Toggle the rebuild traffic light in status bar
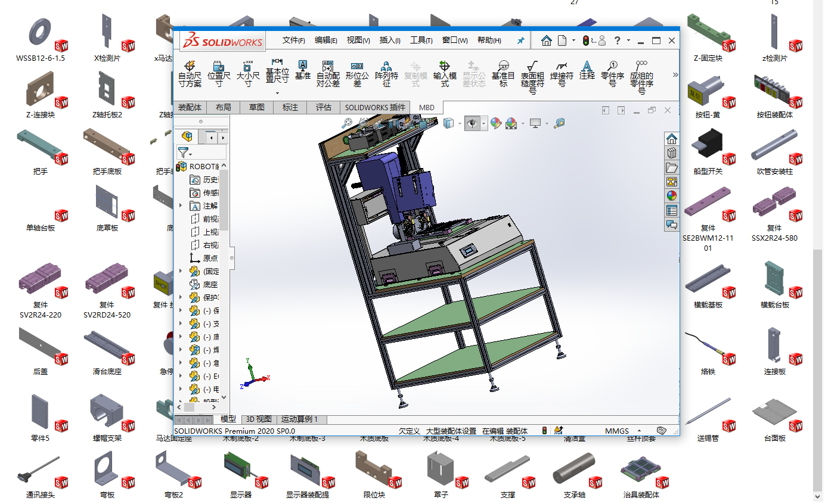This screenshot has height=504, width=825. click(x=544, y=430)
